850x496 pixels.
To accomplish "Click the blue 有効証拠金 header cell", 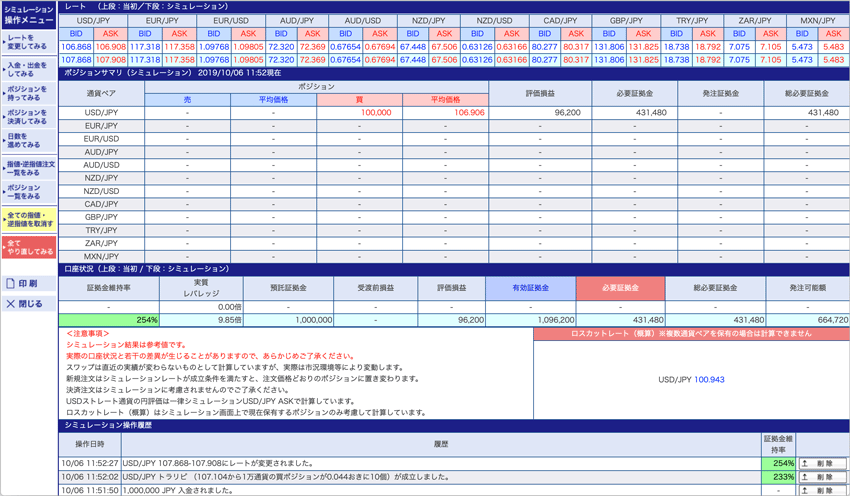I will coord(530,288).
